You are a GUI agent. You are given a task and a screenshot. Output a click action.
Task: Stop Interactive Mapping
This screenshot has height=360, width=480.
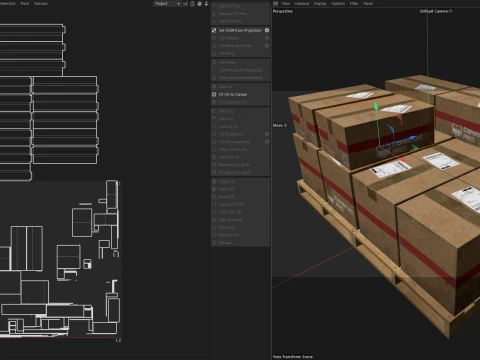(240, 78)
